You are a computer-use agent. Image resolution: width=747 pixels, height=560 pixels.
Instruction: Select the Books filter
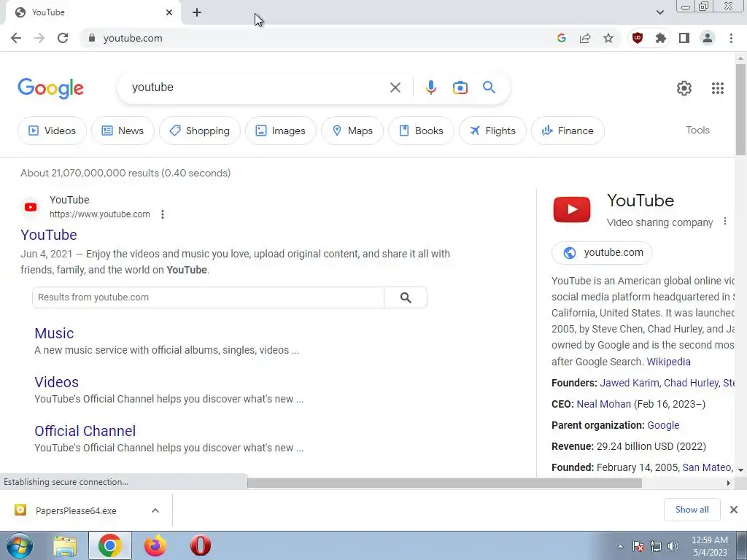click(421, 131)
